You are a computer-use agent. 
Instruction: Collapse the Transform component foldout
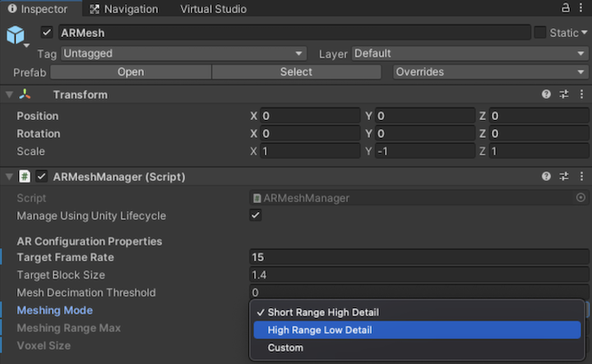(x=9, y=94)
